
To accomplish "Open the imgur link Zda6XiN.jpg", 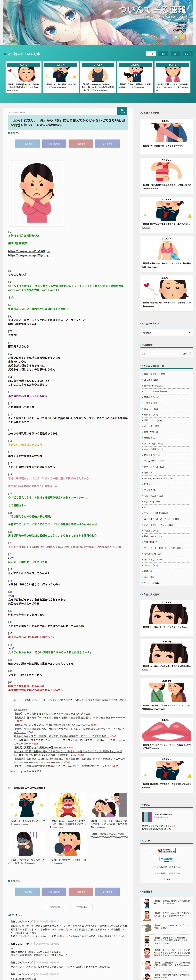I will tap(29, 251).
